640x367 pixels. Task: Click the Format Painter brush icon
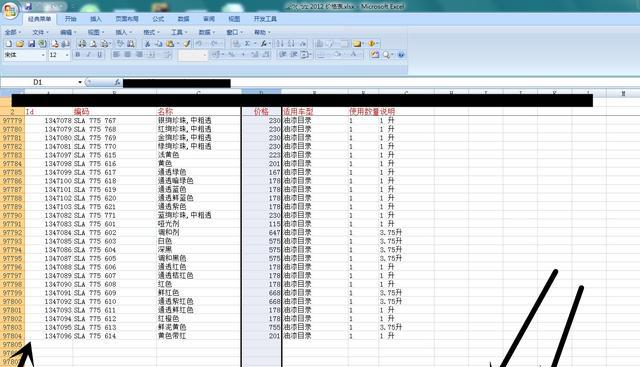[x=187, y=44]
